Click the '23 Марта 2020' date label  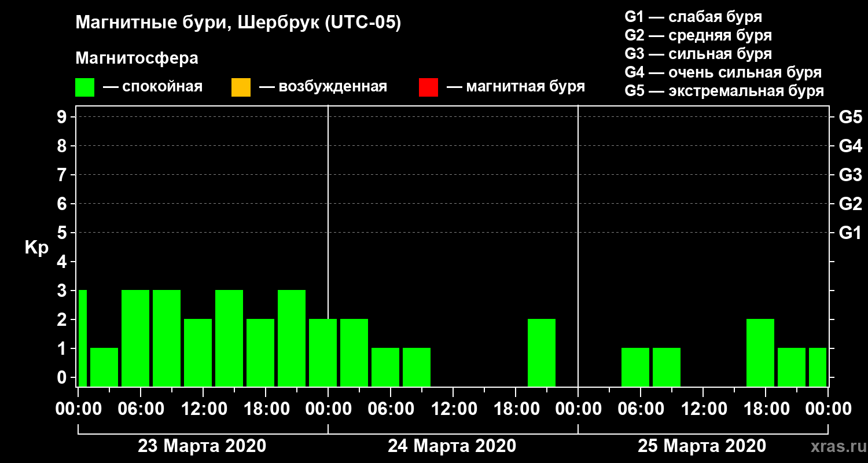click(x=202, y=446)
